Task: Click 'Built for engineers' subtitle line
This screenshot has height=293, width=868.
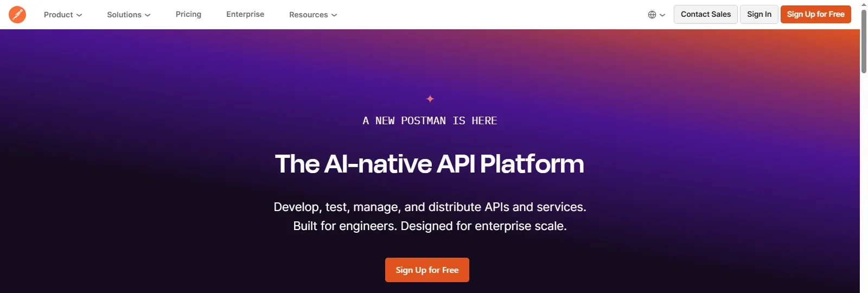Action: click(430, 226)
